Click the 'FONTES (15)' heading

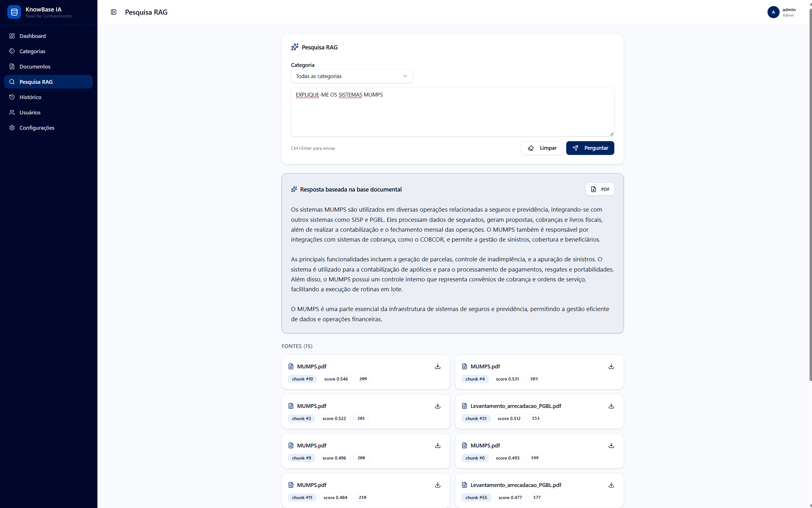click(x=297, y=346)
